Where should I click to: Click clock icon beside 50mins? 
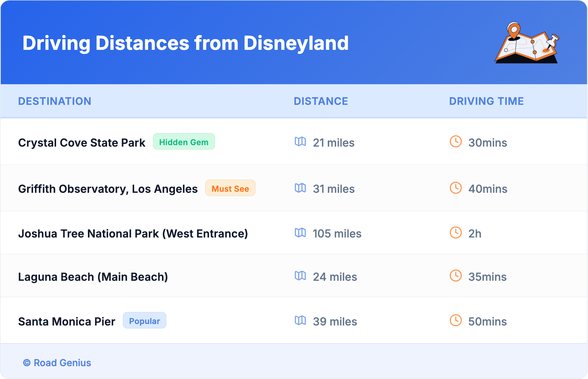point(456,320)
